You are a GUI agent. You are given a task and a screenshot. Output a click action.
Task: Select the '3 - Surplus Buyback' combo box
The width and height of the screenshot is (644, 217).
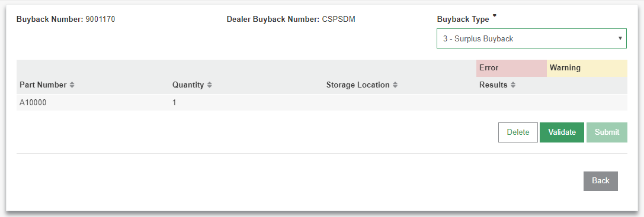[x=531, y=38]
